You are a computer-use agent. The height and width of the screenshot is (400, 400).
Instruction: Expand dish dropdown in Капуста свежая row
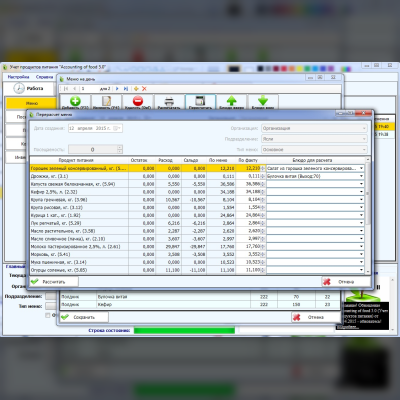(361, 184)
